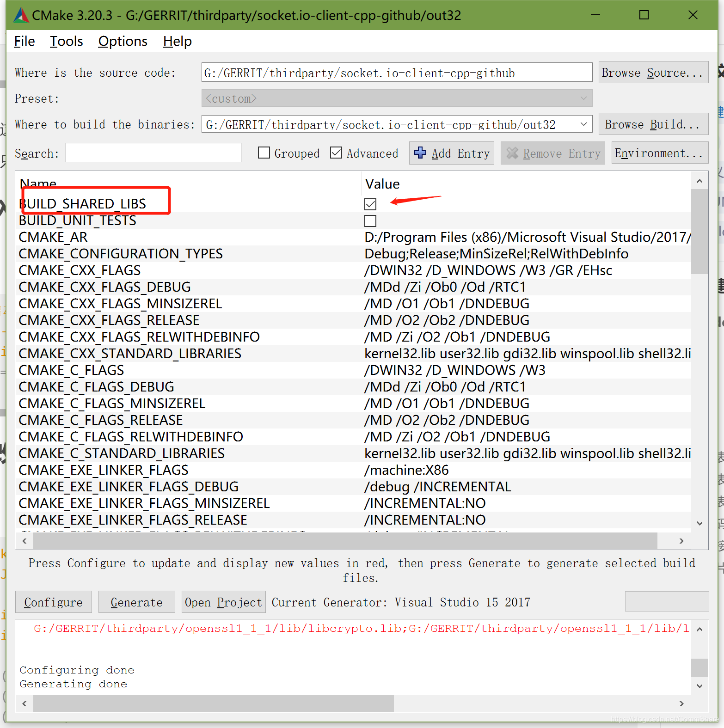724x728 pixels.
Task: Click output log horizontal scrollbar thumb
Action: (x=214, y=704)
